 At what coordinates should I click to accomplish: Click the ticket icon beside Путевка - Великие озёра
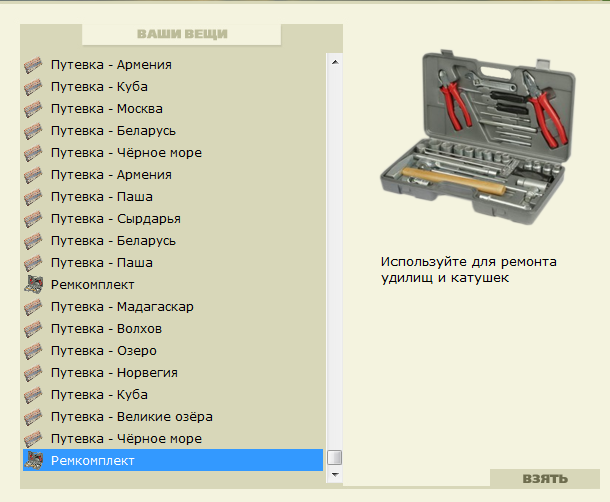pos(33,416)
